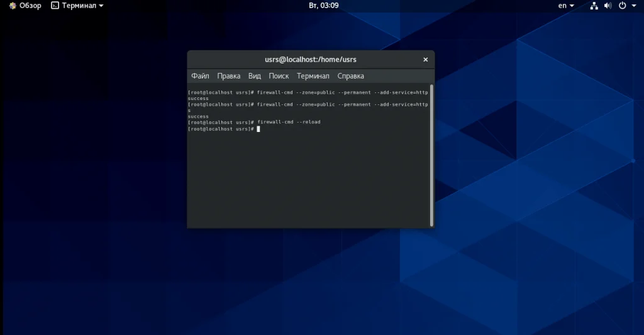Open the Справка menu
The width and height of the screenshot is (644, 335).
pos(351,76)
